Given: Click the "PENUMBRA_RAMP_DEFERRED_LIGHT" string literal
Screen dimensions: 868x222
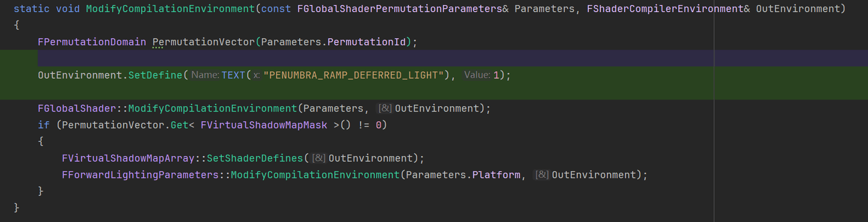Looking at the screenshot, I should point(357,75).
